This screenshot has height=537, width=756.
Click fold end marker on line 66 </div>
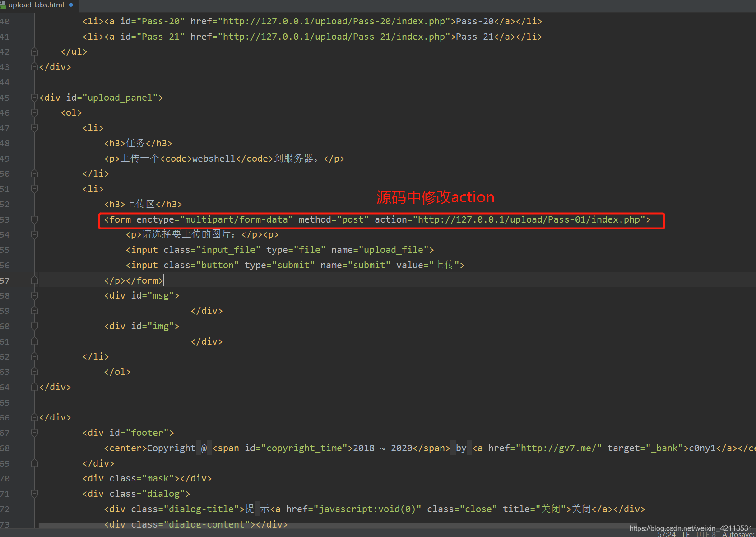34,417
